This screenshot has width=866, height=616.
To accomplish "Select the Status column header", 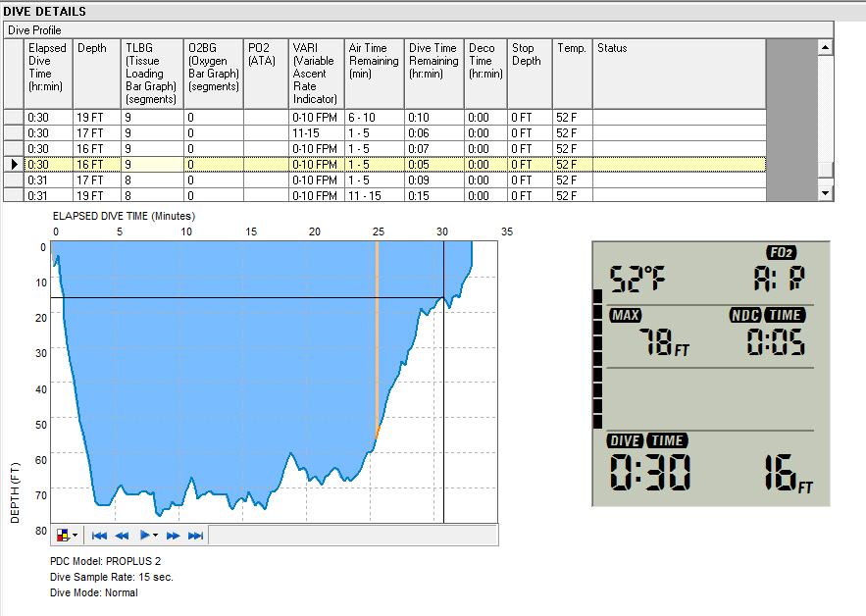I will pyautogui.click(x=680, y=74).
